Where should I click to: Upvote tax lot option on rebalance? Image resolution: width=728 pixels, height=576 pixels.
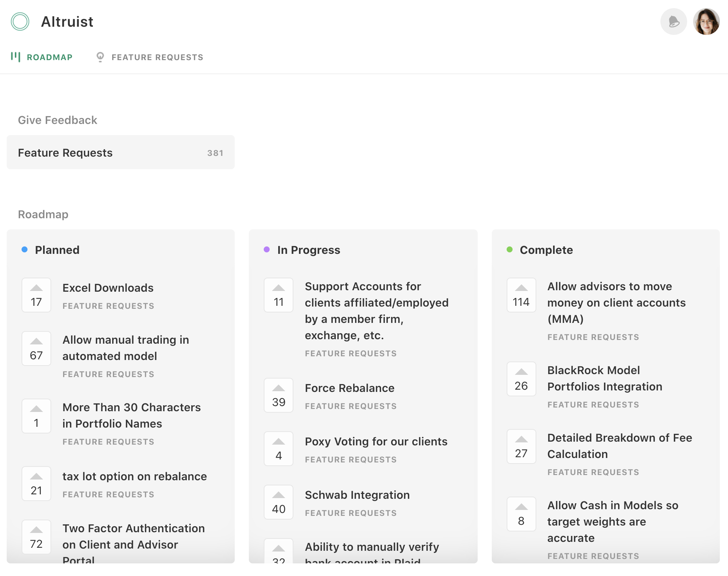pos(36,484)
